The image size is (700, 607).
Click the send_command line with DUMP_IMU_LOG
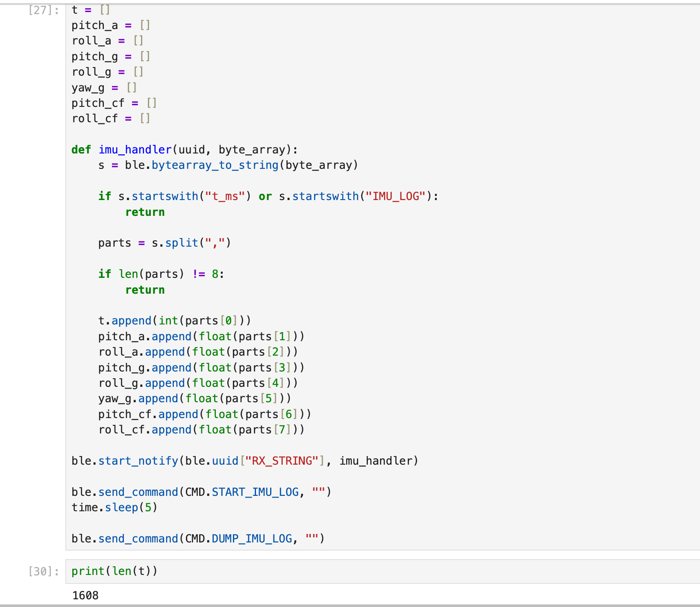click(197, 538)
